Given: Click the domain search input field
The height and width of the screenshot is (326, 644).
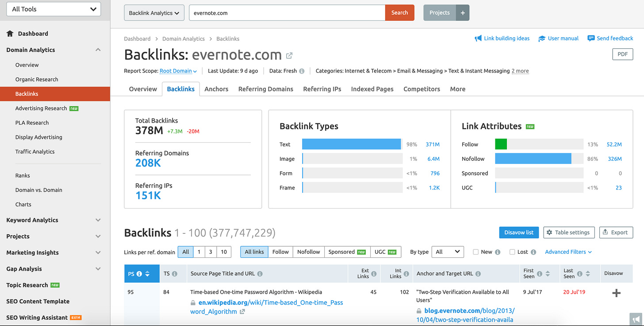Looking at the screenshot, I should pyautogui.click(x=287, y=13).
